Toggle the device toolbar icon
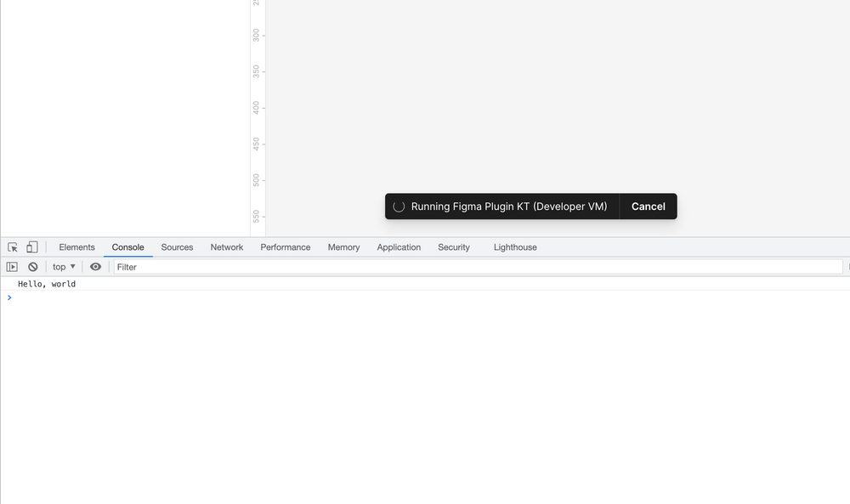 31,246
